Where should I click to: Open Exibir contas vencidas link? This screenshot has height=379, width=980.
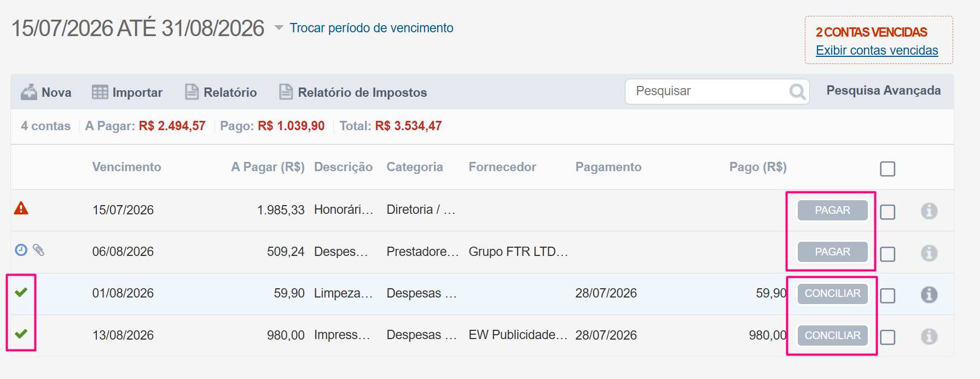click(x=877, y=50)
